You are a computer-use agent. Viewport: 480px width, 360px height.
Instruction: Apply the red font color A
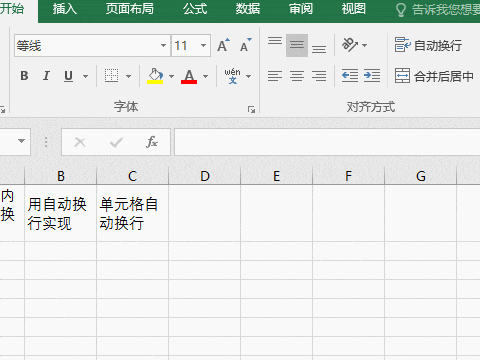point(189,76)
